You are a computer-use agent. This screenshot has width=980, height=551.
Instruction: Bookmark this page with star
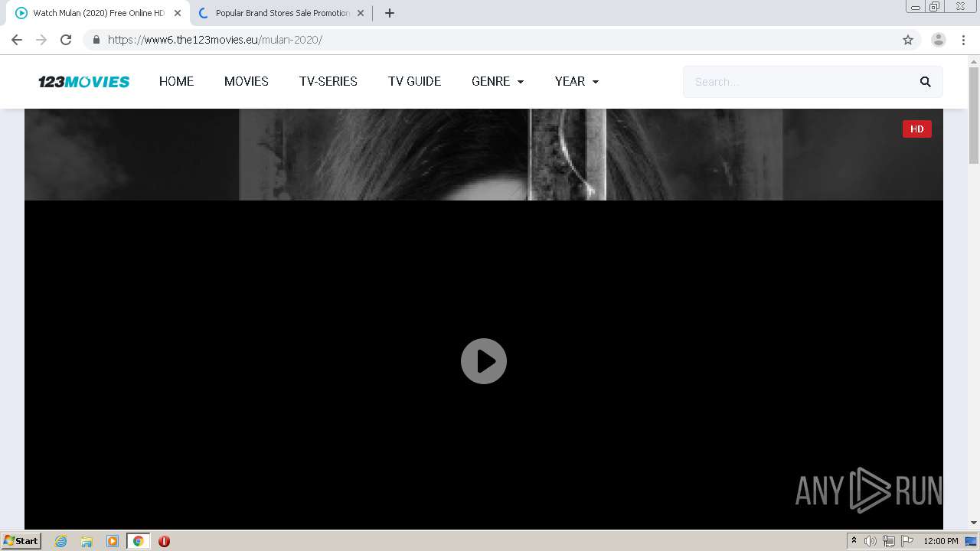[908, 40]
